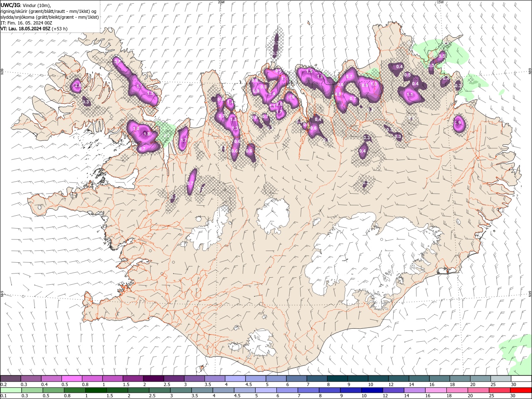Image resolution: width=532 pixels, height=399 pixels.
Task: Pick the darkest purple 2 swatch in upper legend
Action: pos(153,379)
